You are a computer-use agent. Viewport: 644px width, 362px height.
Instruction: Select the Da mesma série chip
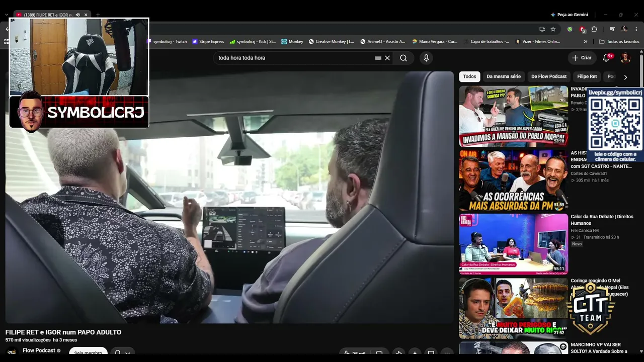[504, 77]
